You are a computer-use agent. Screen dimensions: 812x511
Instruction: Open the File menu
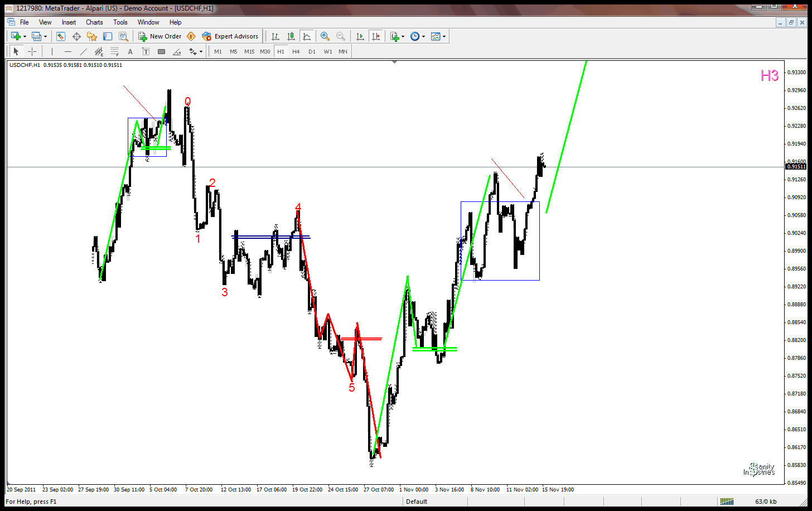click(25, 22)
